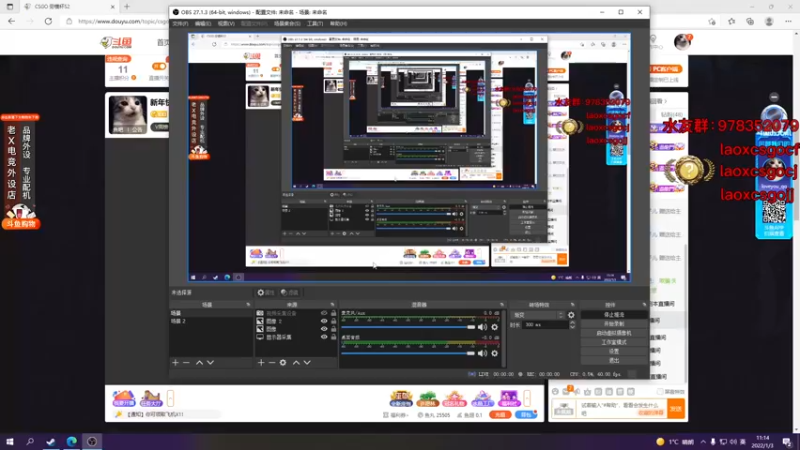Pop out the transitions dock icon

coord(572,305)
